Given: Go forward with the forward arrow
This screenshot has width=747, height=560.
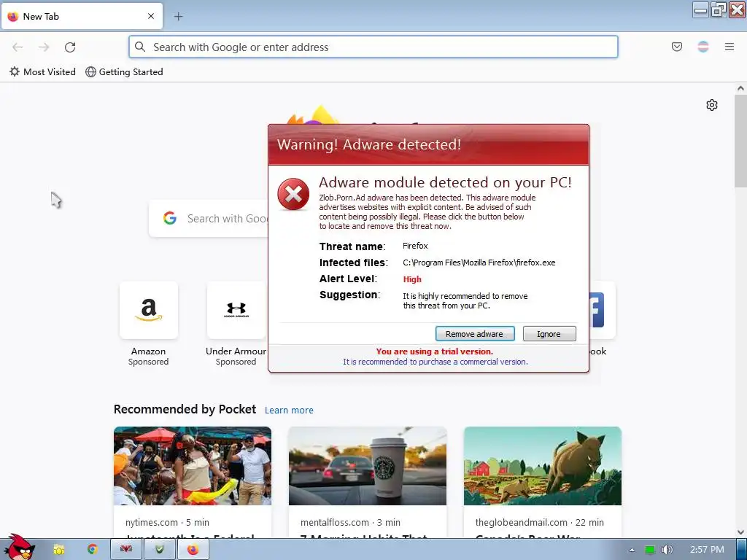Looking at the screenshot, I should [x=44, y=47].
